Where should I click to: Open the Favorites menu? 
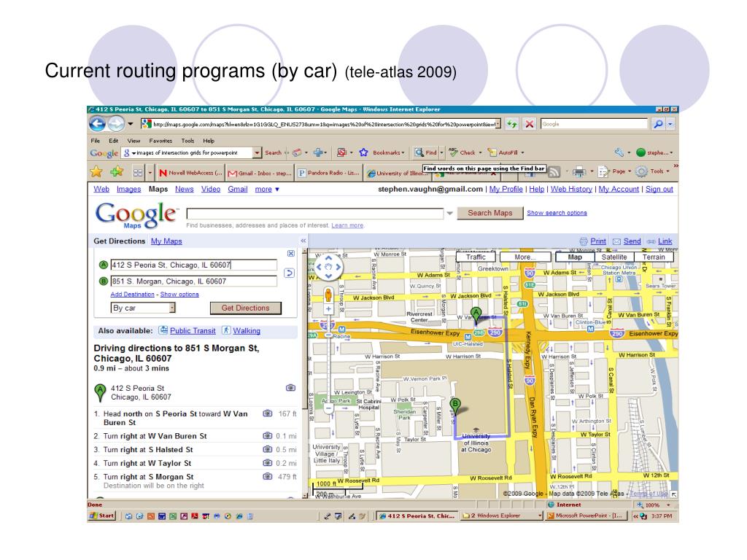(160, 141)
